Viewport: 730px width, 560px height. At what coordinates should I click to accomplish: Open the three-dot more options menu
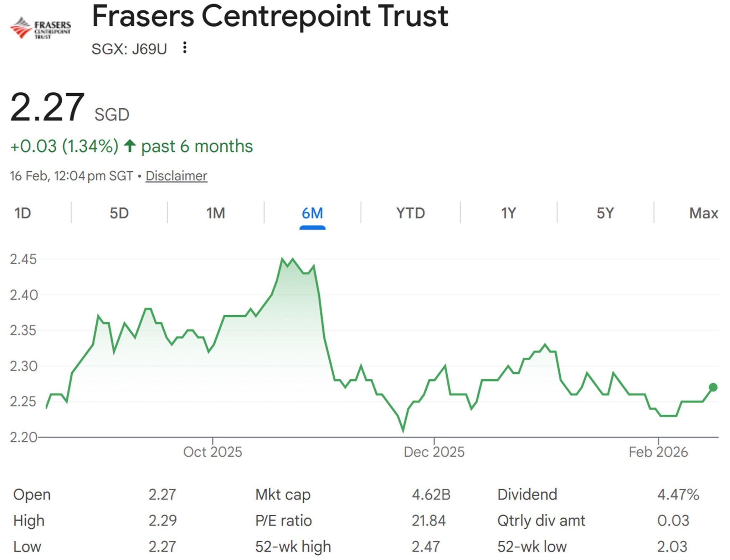[x=184, y=48]
